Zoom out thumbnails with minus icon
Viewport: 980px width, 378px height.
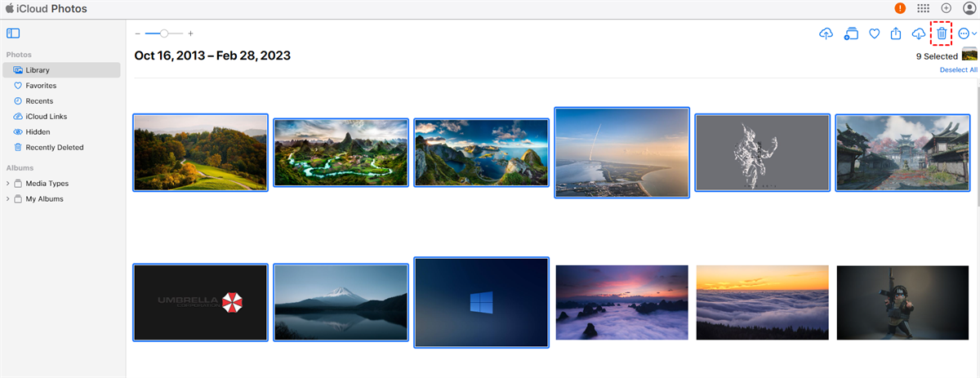pos(137,33)
